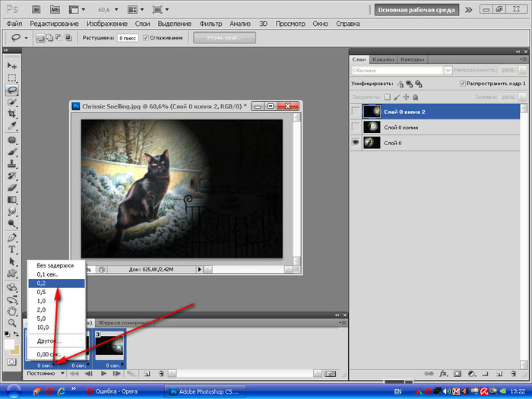532x399 pixels.
Task: Open the Фильтр menu
Action: pyautogui.click(x=211, y=24)
